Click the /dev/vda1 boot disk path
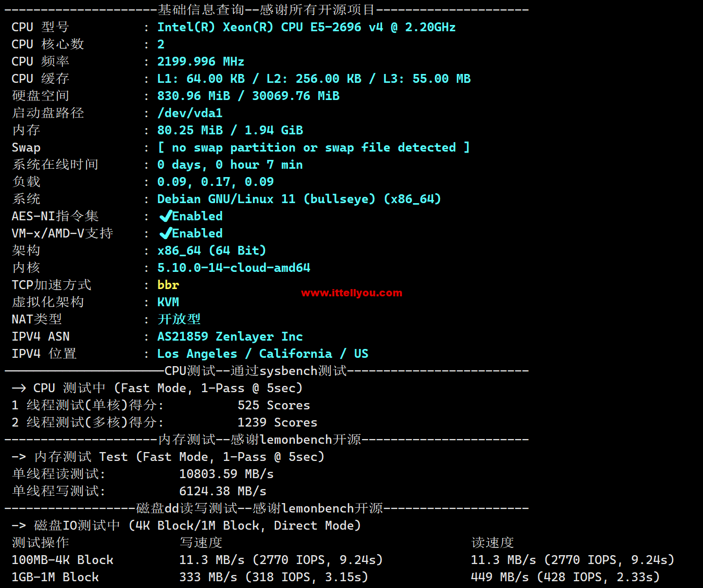The image size is (703, 588). pos(190,113)
